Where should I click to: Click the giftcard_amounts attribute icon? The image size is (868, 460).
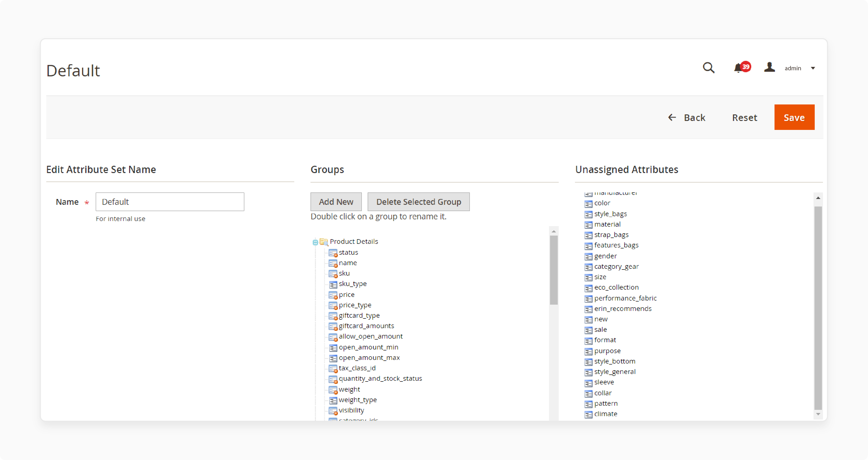click(x=333, y=326)
